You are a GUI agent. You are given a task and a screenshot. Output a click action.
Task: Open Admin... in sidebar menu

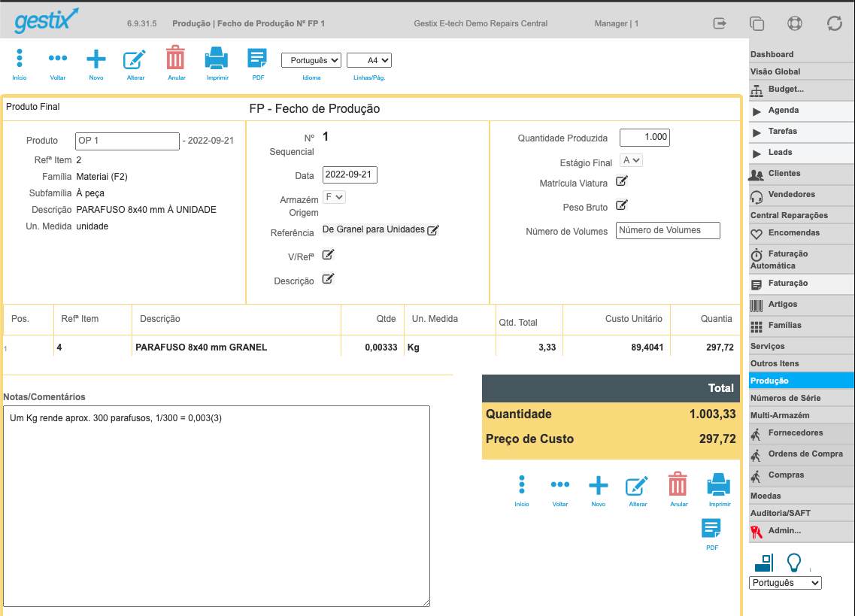(802, 531)
